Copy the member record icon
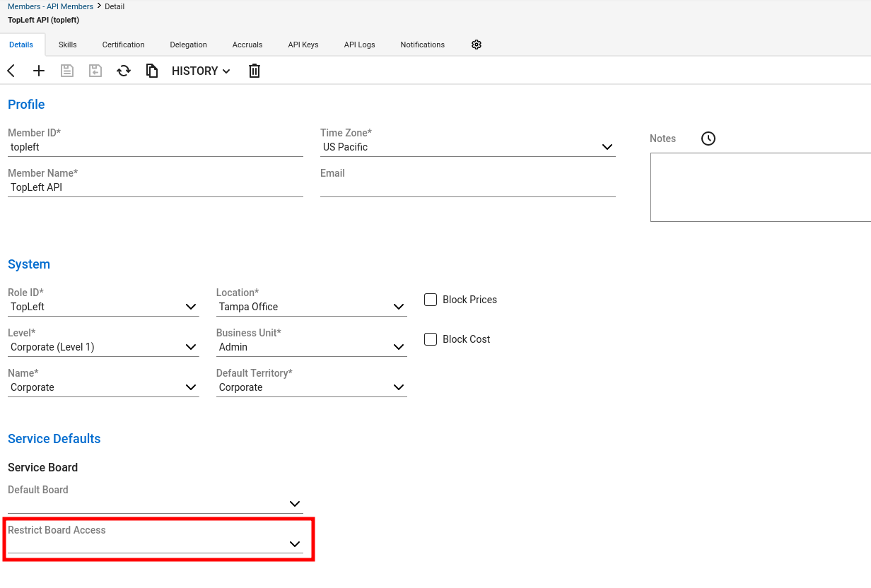The image size is (871, 588). pyautogui.click(x=152, y=71)
